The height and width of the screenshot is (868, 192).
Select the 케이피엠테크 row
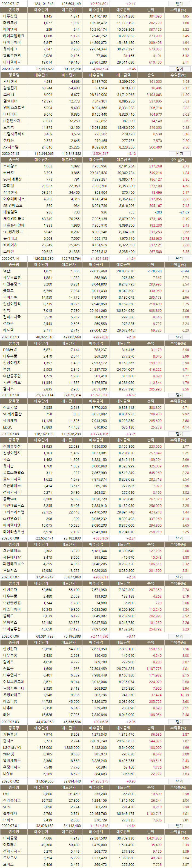pyautogui.click(x=96, y=36)
